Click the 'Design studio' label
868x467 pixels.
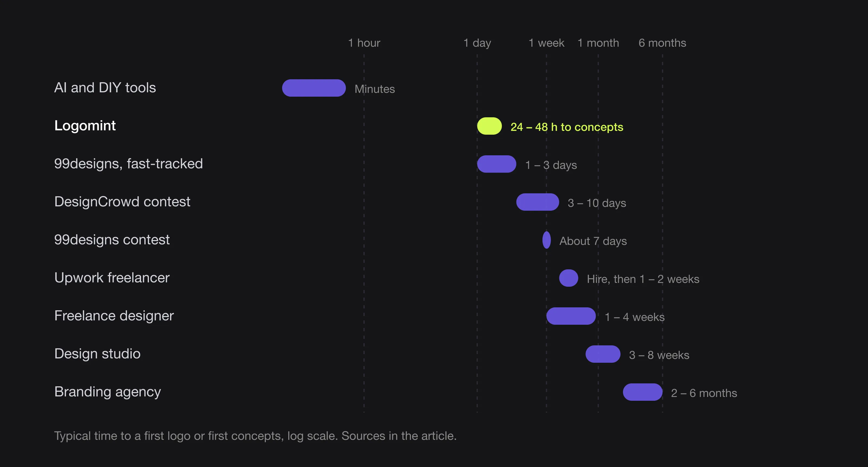pyautogui.click(x=97, y=354)
